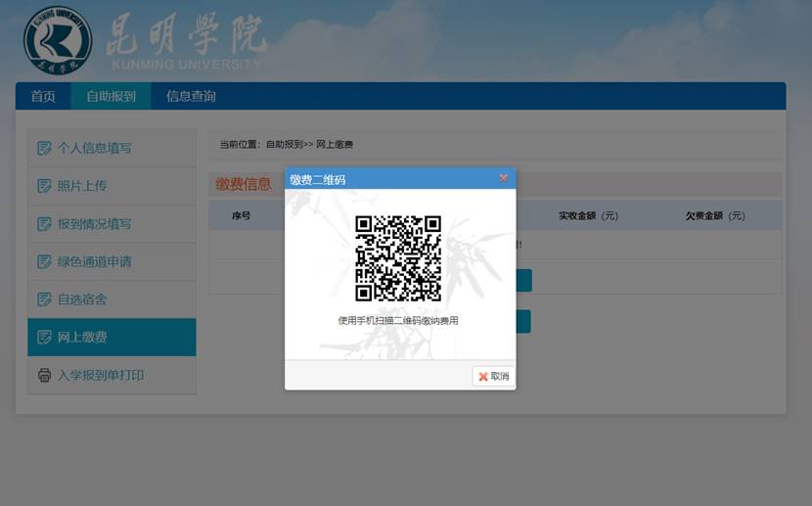Open the 信息查询 navigation tab

point(191,96)
